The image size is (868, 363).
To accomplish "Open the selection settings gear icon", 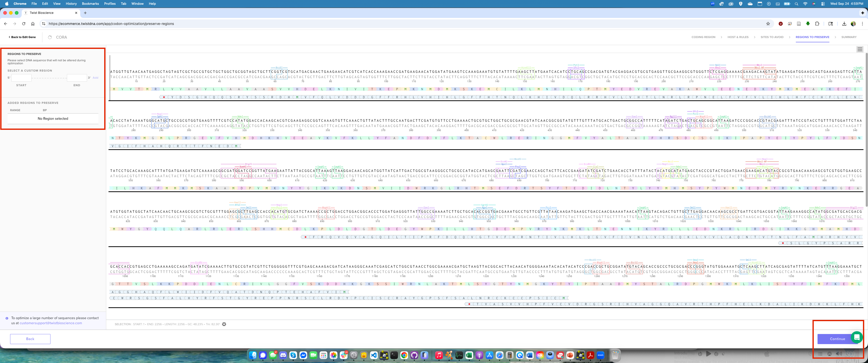I will coord(224,324).
